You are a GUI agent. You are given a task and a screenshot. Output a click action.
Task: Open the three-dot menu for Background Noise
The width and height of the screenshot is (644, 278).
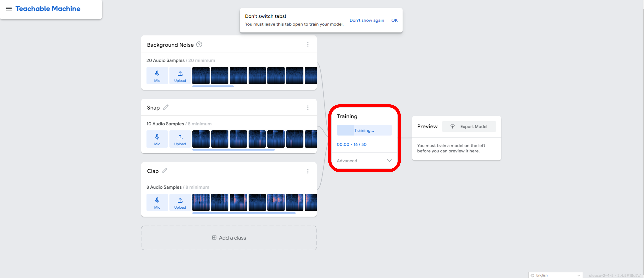[x=308, y=45]
